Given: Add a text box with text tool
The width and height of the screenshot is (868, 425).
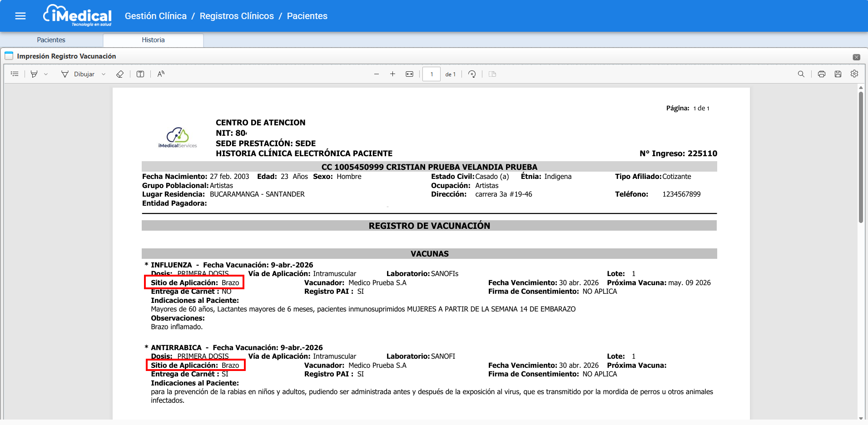Looking at the screenshot, I should click(140, 74).
